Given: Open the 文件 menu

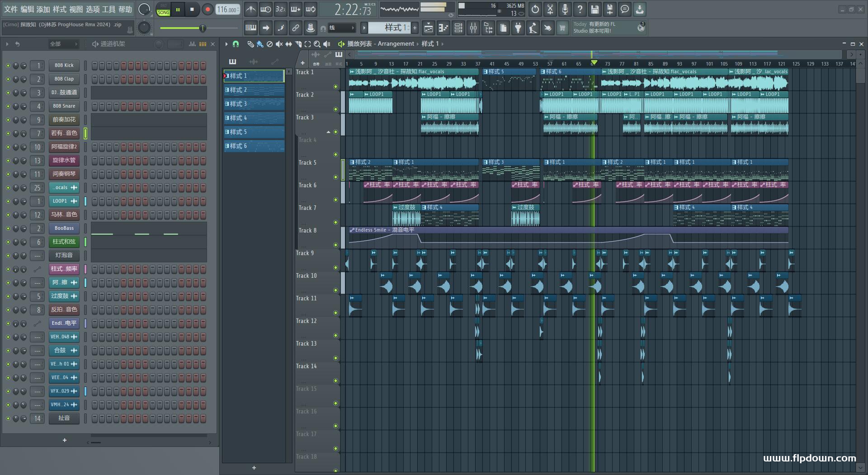Looking at the screenshot, I should tap(11, 9).
